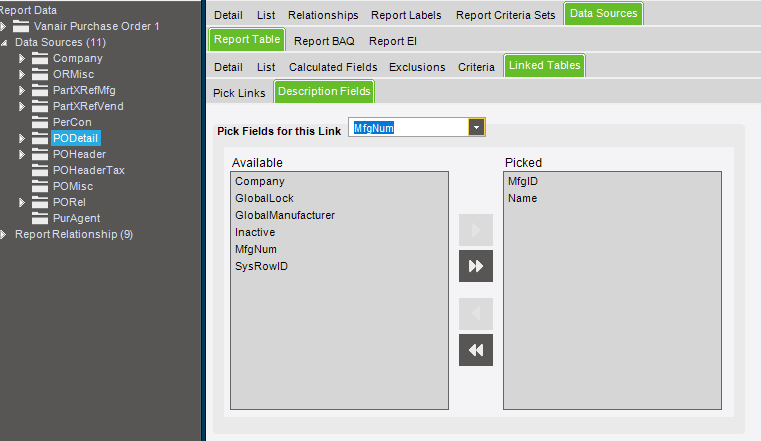Click the move-all-right double arrow button
This screenshot has height=441, width=761.
point(476,266)
